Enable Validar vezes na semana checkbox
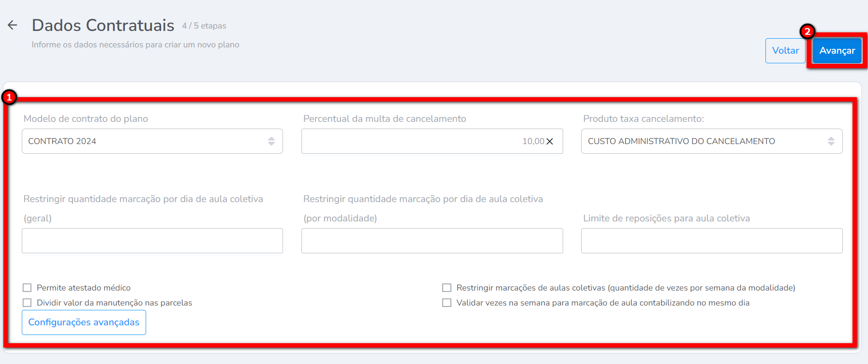This screenshot has width=868, height=364. click(447, 303)
